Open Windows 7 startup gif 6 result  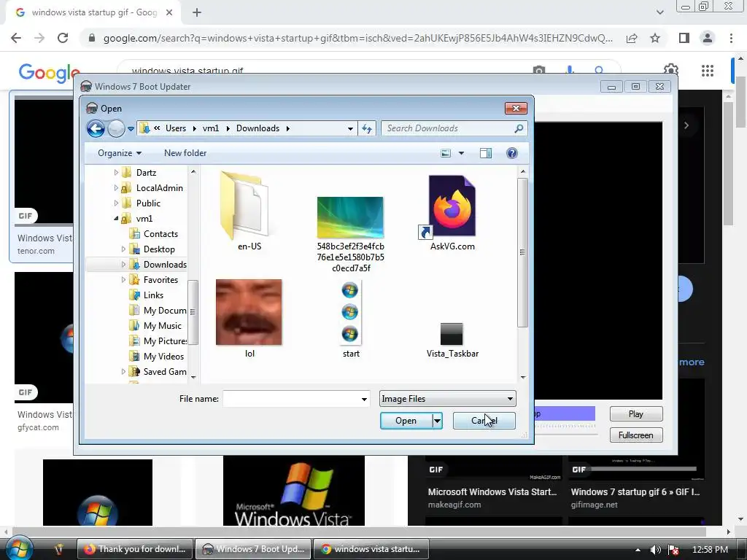[x=636, y=491]
